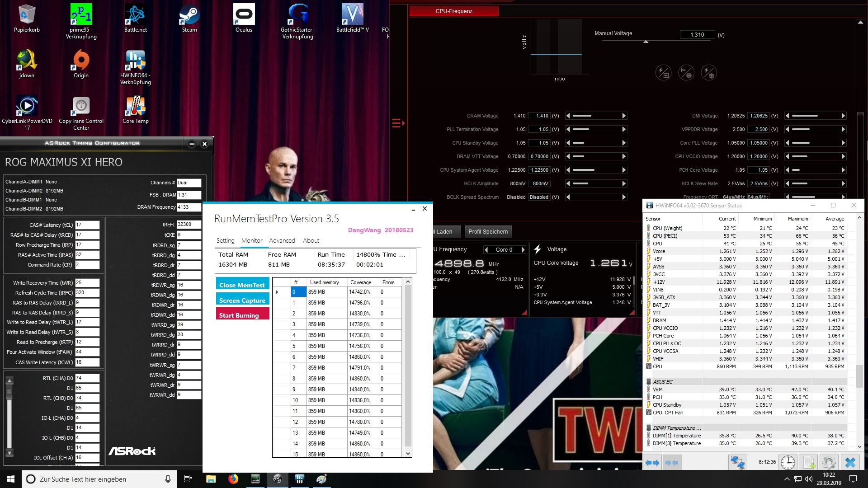Launch CyberLink PowerDVD 17 icon
Viewport: 868px width, 488px height.
click(27, 113)
